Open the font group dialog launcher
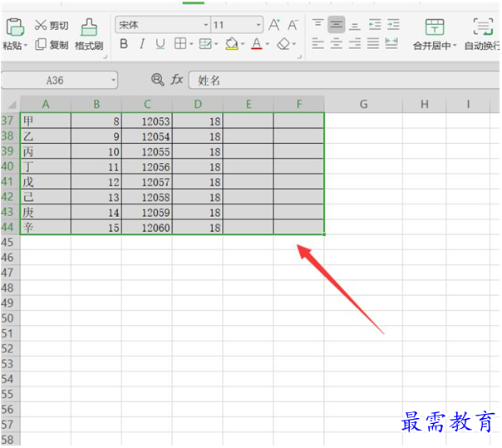 (x=300, y=57)
